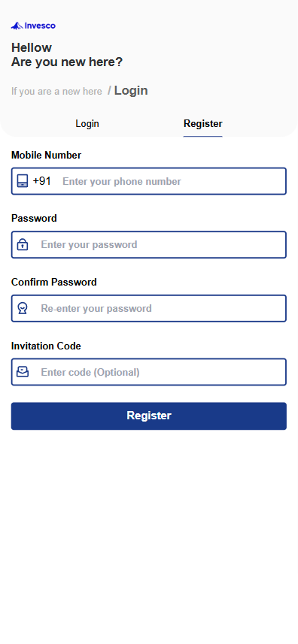Click the lock icon in Password field
The height and width of the screenshot is (644, 298).
(23, 245)
